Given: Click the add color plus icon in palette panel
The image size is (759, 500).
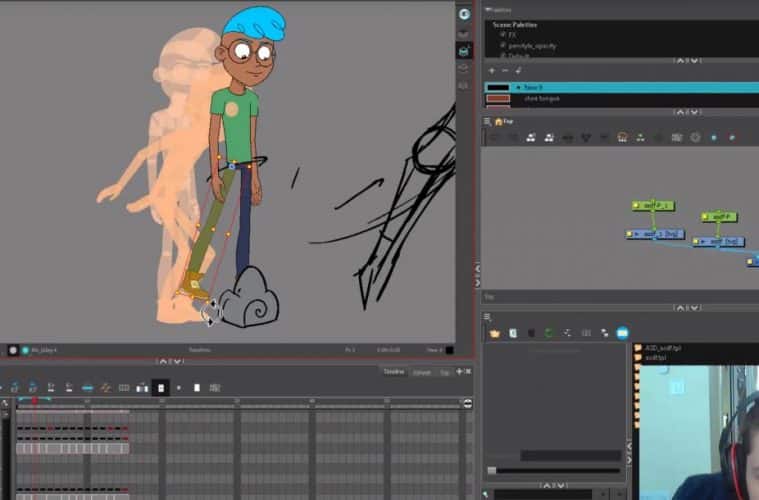Looking at the screenshot, I should coord(491,70).
